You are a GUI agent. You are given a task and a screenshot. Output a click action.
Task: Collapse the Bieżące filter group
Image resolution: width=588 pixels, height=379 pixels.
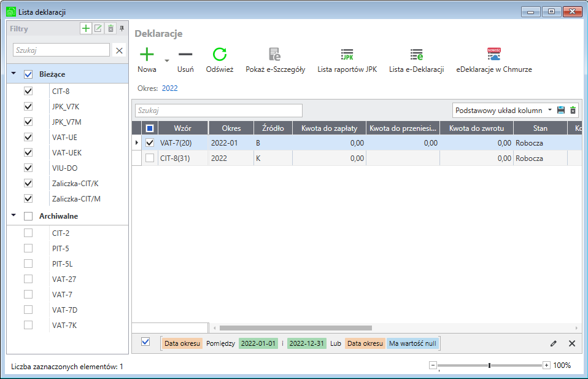14,74
